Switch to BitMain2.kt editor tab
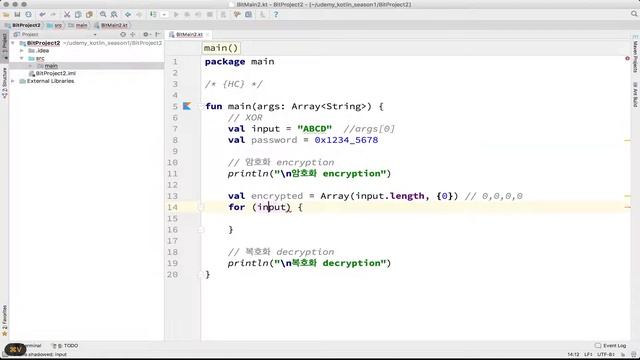 (x=189, y=35)
